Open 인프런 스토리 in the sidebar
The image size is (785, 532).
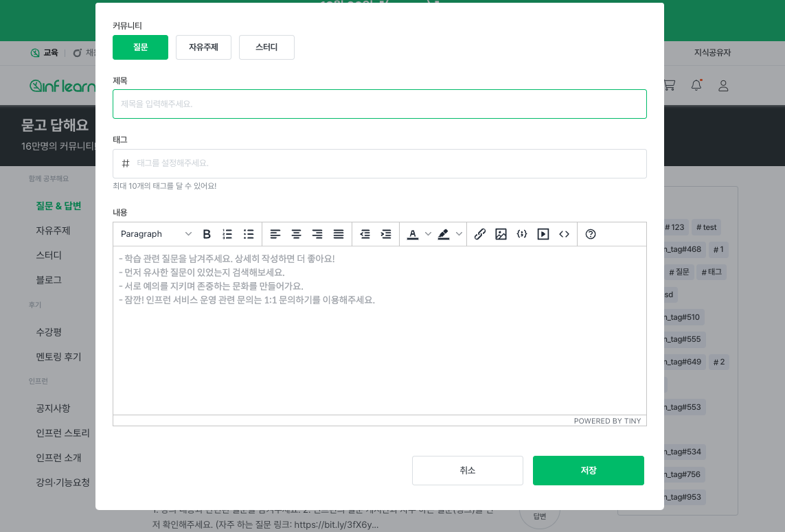click(x=62, y=433)
